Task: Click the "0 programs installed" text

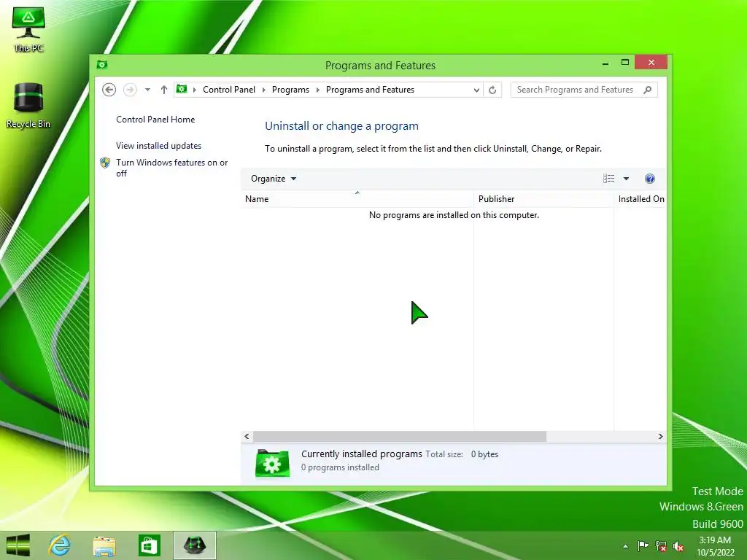Action: [x=340, y=467]
